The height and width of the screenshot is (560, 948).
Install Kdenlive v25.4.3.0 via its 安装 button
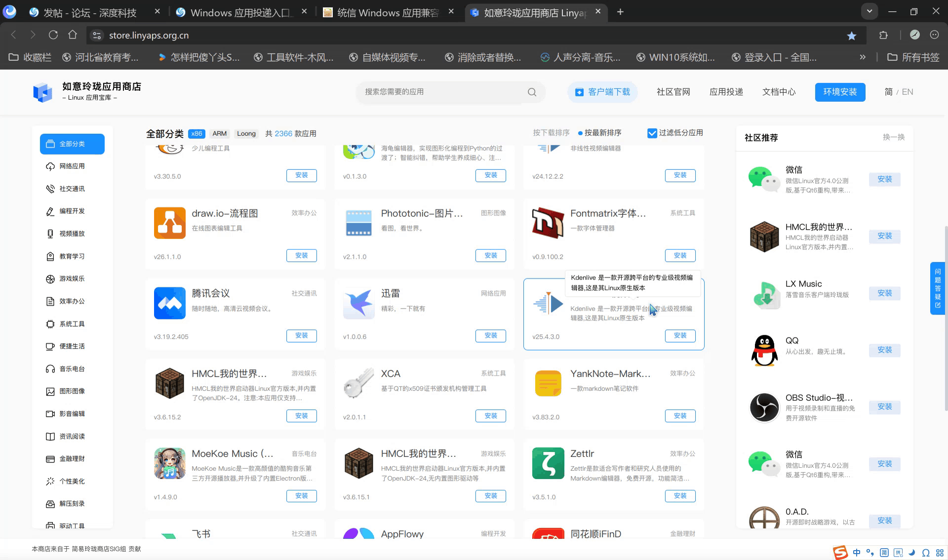coord(680,335)
